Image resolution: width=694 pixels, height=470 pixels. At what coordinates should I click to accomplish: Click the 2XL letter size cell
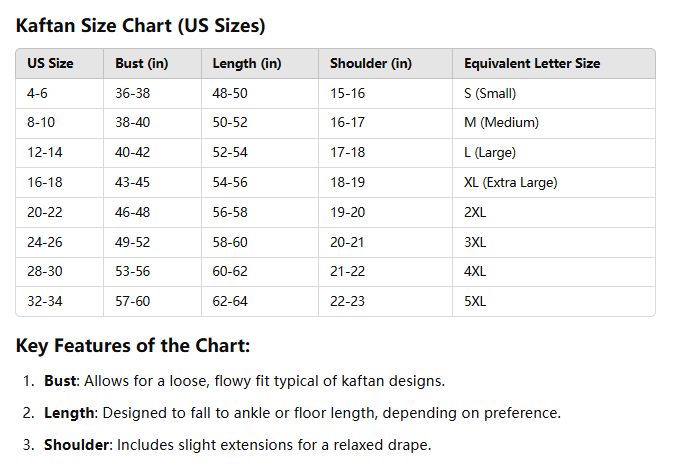(x=475, y=213)
